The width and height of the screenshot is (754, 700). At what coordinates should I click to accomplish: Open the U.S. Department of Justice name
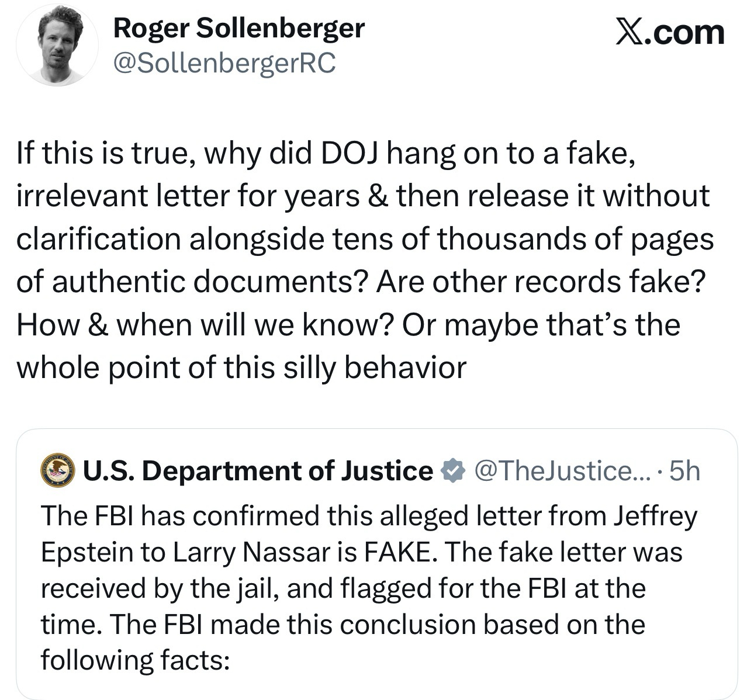pyautogui.click(x=257, y=471)
